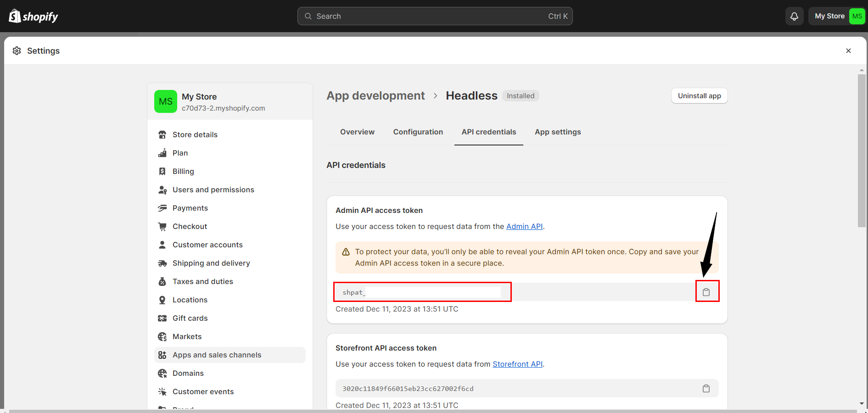Click the Shopify logo

tap(34, 17)
